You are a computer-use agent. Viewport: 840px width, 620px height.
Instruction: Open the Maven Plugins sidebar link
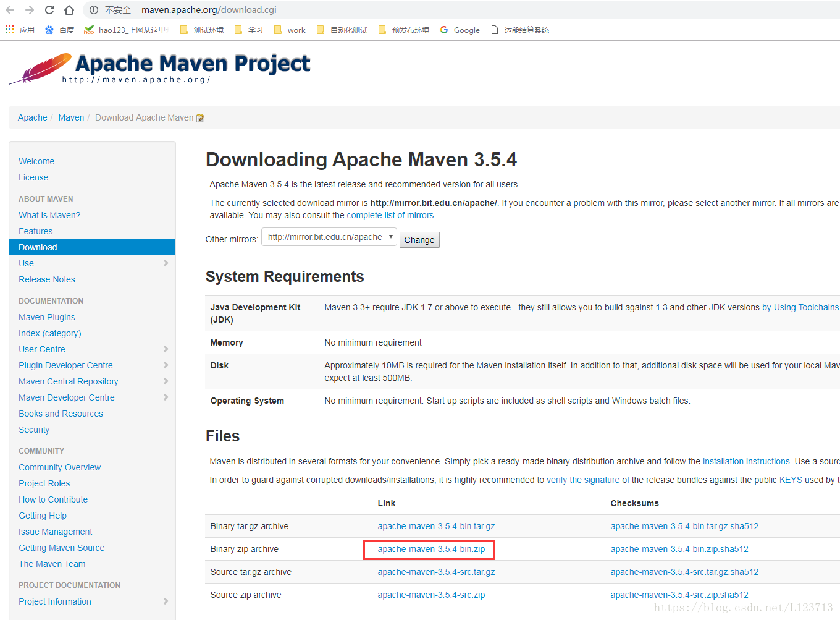click(47, 317)
